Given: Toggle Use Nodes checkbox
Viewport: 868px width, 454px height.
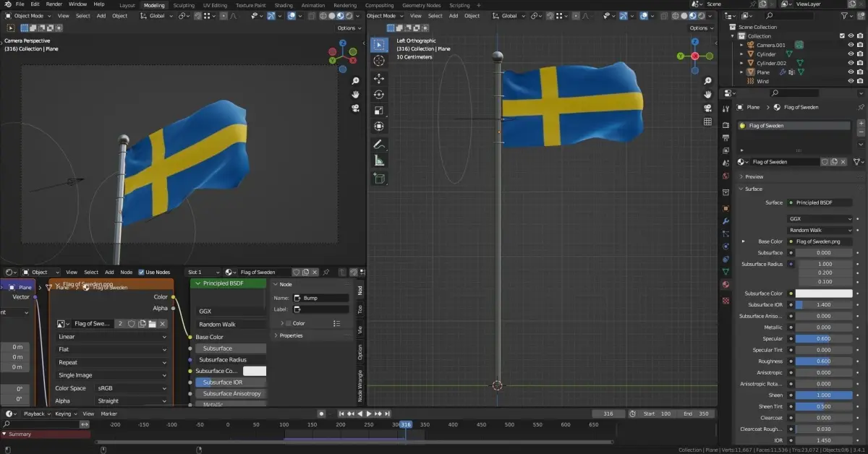Looking at the screenshot, I should (x=141, y=272).
